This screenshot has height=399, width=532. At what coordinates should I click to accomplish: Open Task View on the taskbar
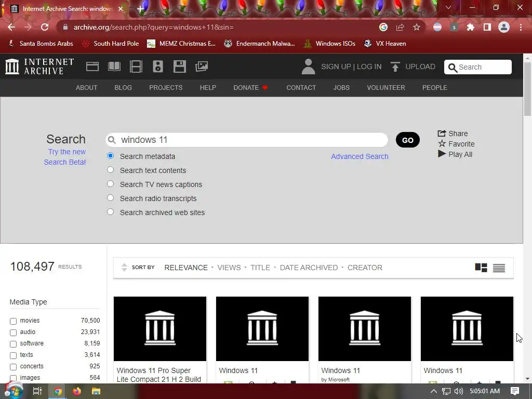coord(37,391)
